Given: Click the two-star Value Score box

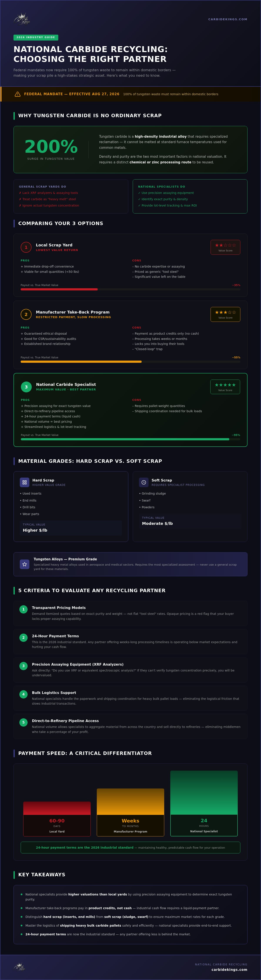Looking at the screenshot, I should (225, 247).
